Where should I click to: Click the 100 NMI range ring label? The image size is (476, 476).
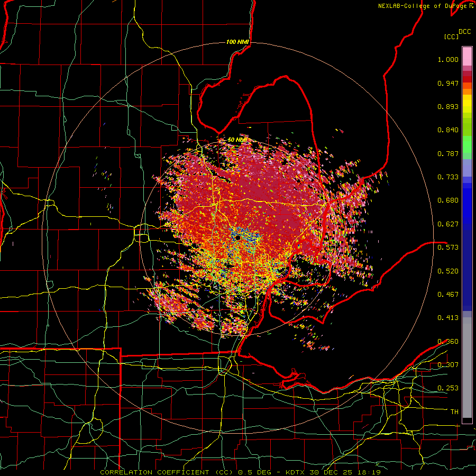(237, 42)
